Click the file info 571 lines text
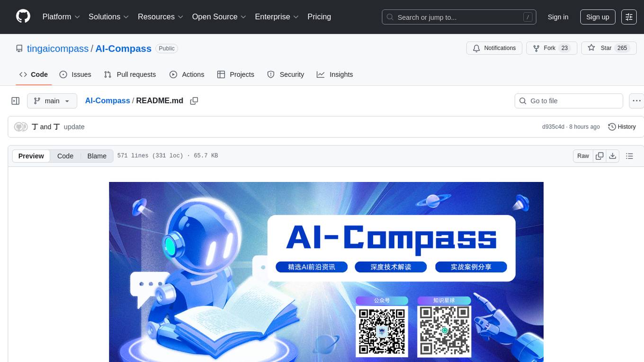This screenshot has width=644, height=362. point(167,156)
